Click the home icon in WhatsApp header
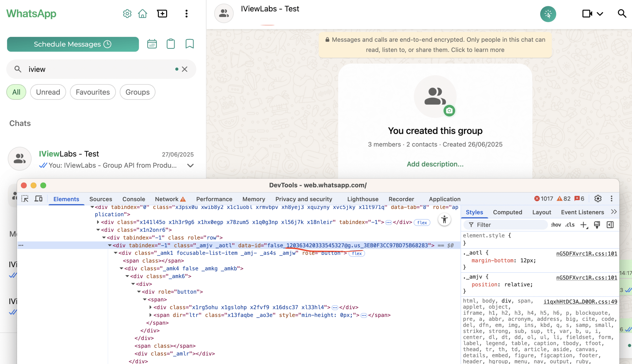This screenshot has width=632, height=364. [142, 14]
